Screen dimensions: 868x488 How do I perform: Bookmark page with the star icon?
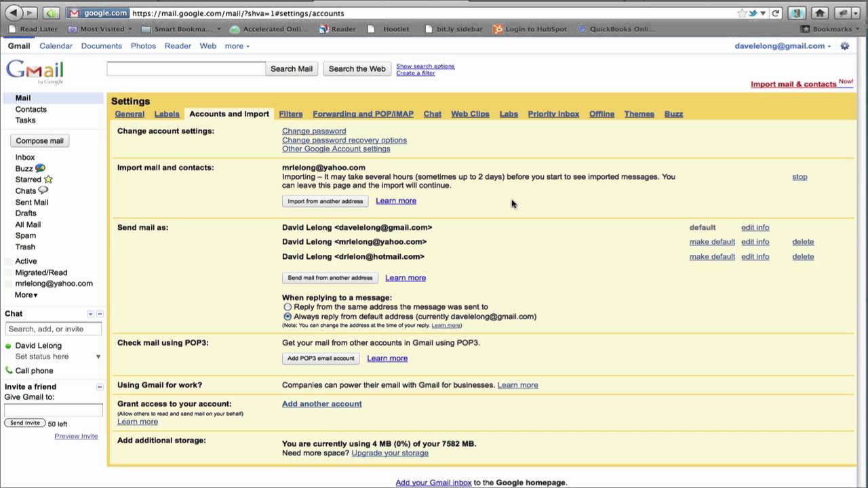pos(742,13)
